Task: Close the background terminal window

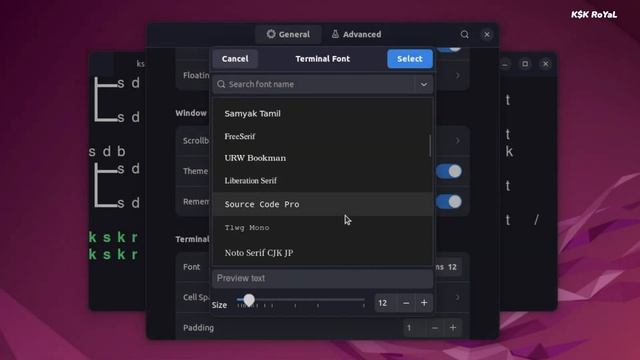Action: tap(545, 64)
